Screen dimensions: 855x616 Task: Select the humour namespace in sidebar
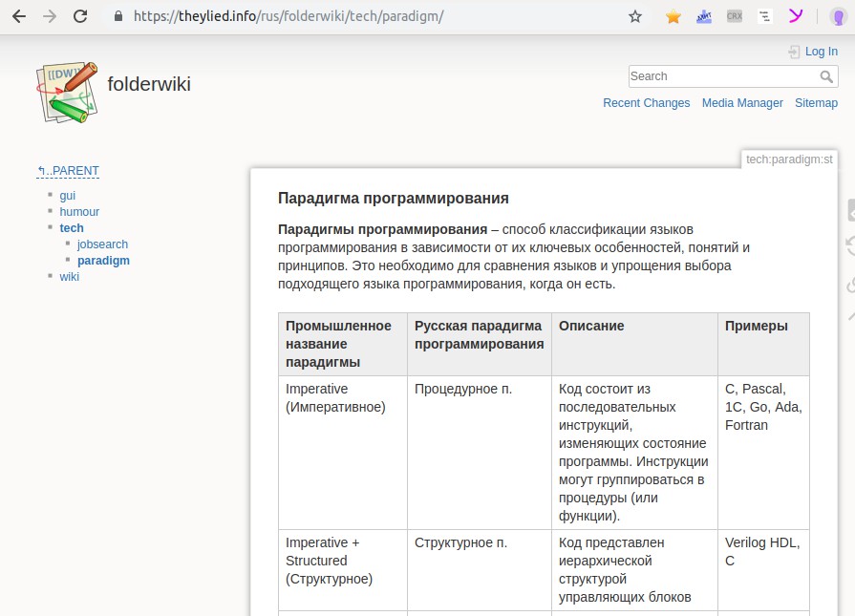tap(79, 212)
